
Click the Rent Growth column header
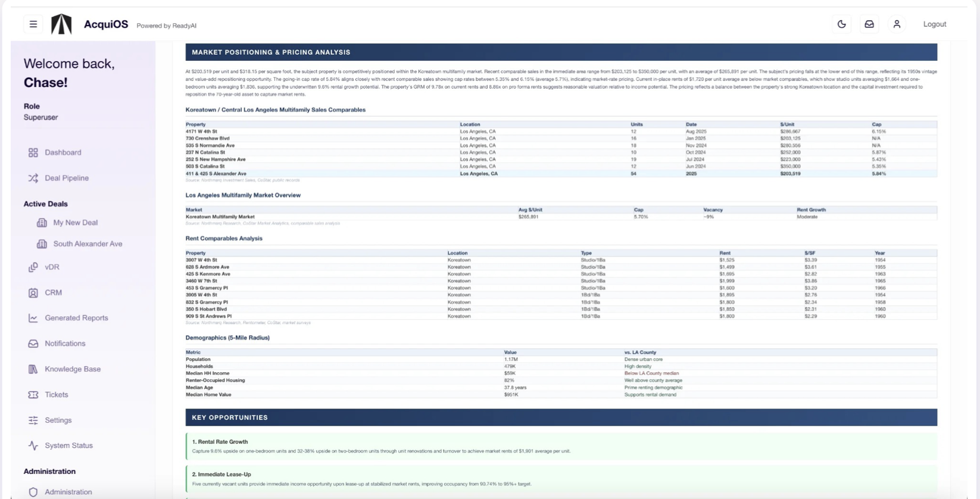pos(811,210)
